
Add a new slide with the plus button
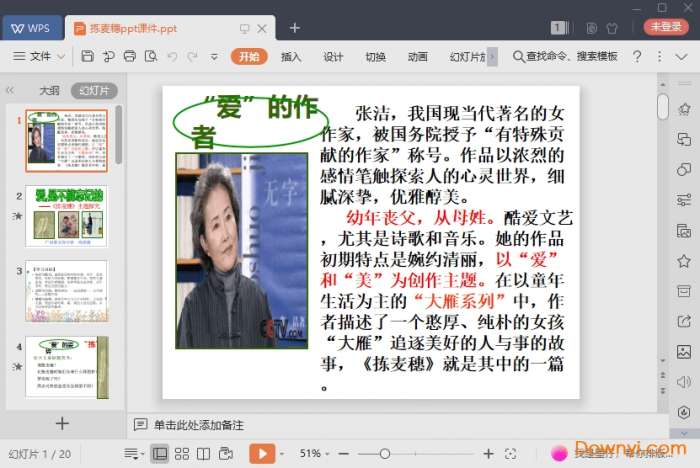(x=62, y=423)
